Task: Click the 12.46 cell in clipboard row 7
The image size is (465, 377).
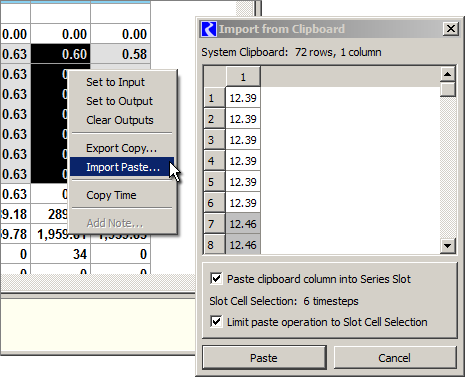Action: 243,224
